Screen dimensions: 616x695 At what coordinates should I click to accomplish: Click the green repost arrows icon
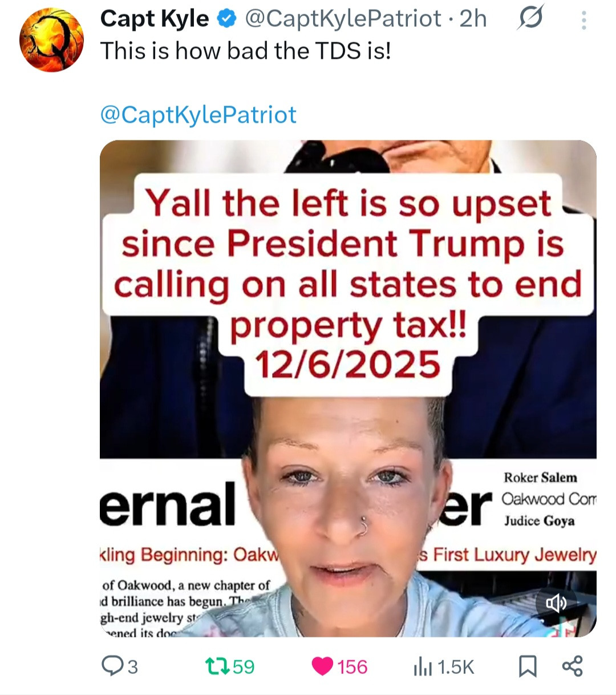click(x=217, y=666)
